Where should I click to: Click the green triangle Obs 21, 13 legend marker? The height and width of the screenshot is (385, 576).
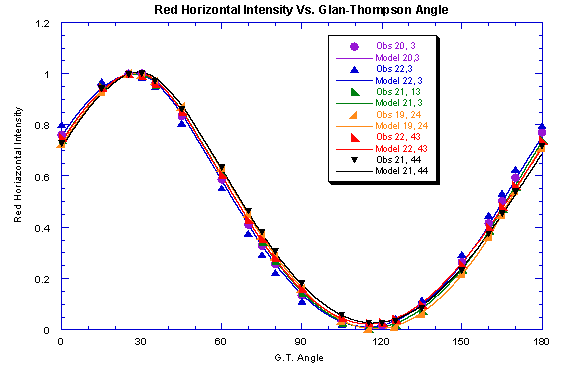[355, 92]
